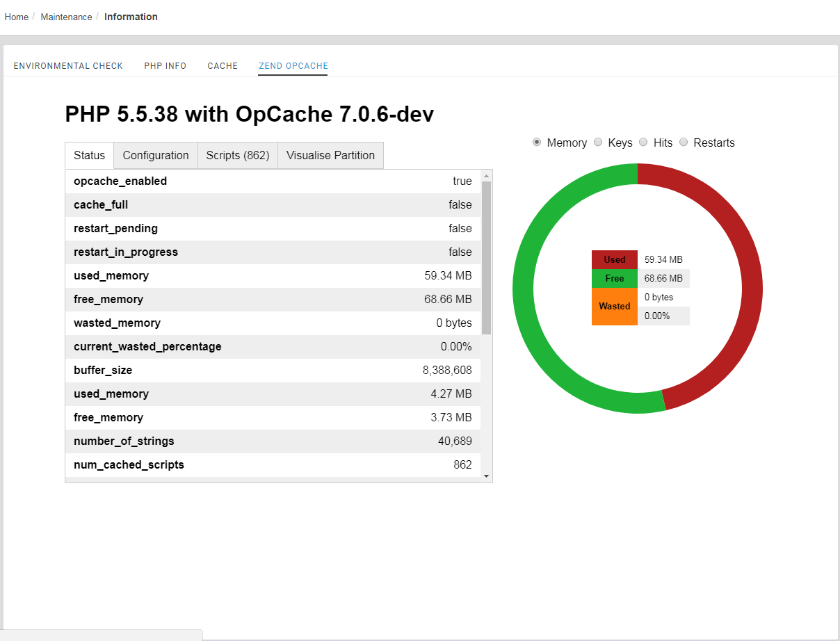Select the opcache_enabled row label
The height and width of the screenshot is (641, 840).
(x=120, y=181)
